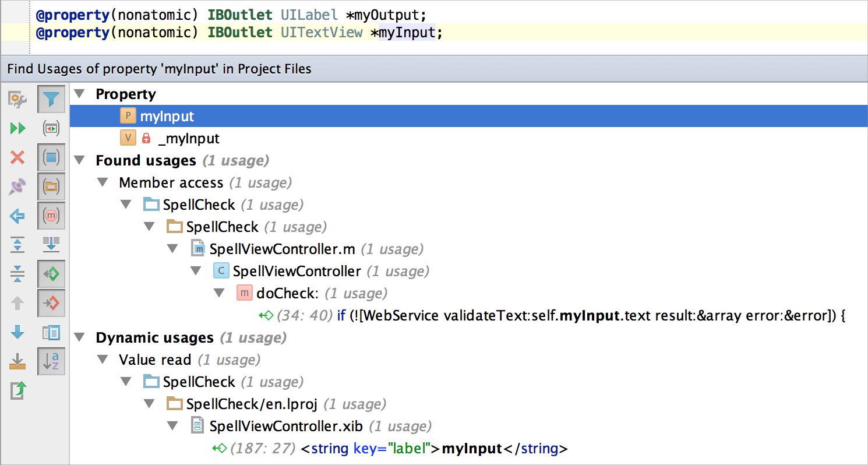This screenshot has width=868, height=465.
Task: Click the SpellCheck/en.lproj folder icon
Action: [x=175, y=404]
